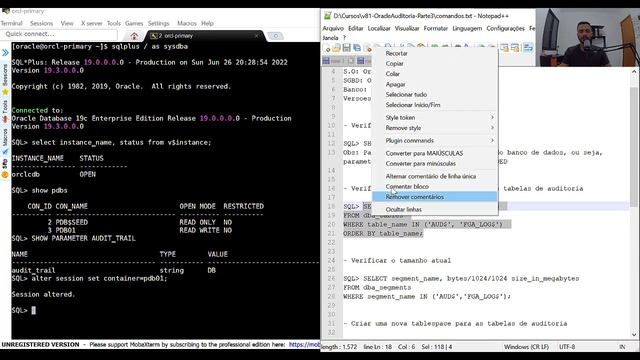640x360 pixels.
Task: Choose Ocultar linhas in the context menu
Action: (x=435, y=209)
